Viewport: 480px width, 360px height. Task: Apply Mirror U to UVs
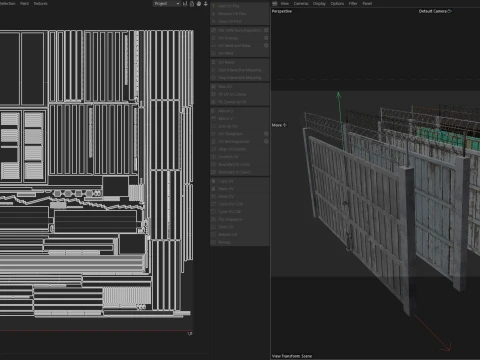(240, 111)
